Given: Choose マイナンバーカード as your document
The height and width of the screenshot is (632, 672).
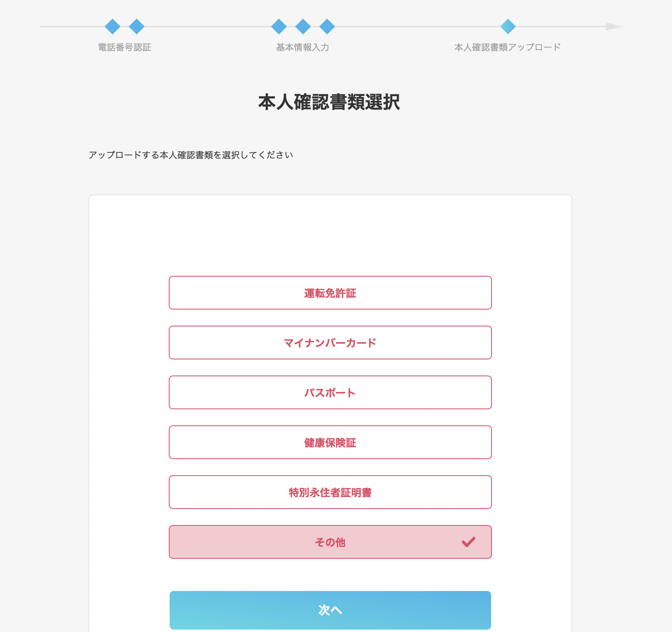Looking at the screenshot, I should tap(330, 343).
